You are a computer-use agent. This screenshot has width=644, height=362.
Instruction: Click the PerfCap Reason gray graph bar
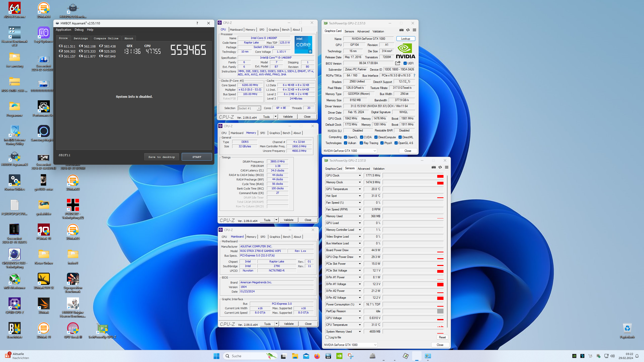pyautogui.click(x=440, y=311)
